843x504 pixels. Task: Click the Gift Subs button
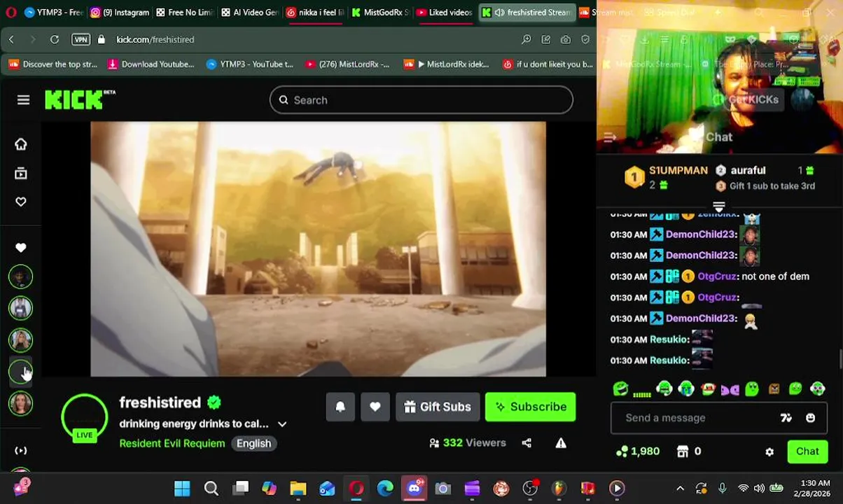438,407
